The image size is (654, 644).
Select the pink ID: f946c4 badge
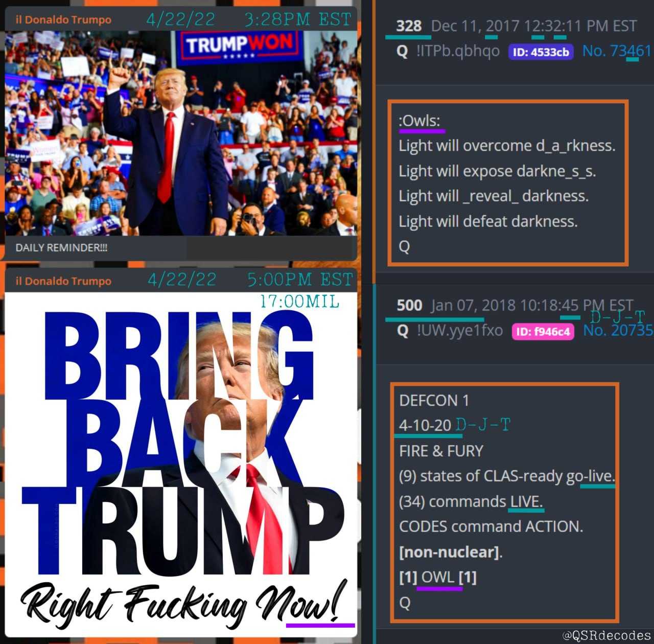pos(543,331)
